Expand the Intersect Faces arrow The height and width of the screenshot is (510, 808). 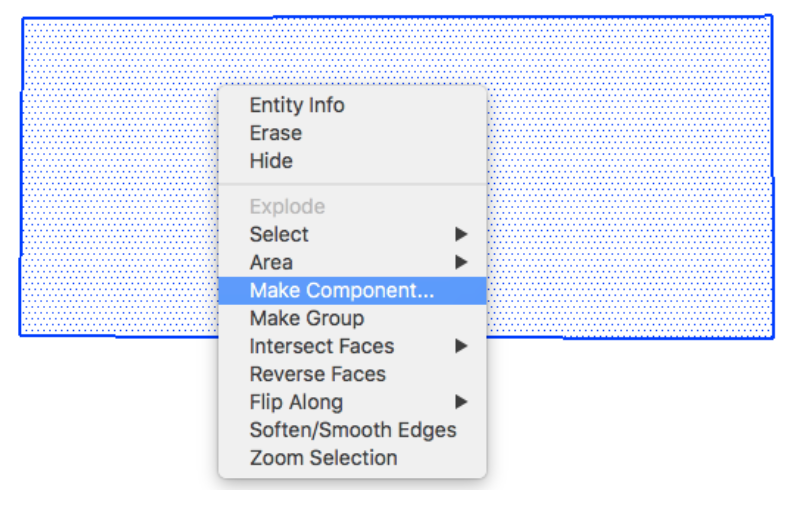click(x=461, y=346)
